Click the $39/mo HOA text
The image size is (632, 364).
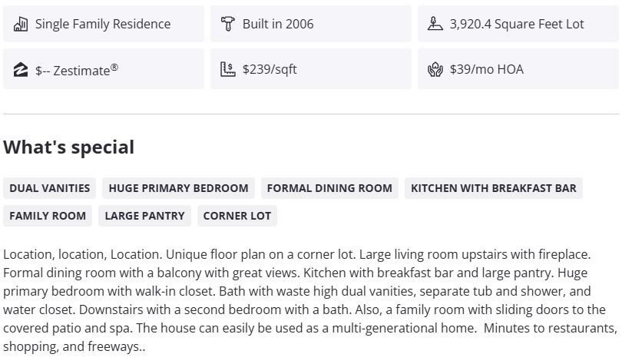[x=487, y=70]
